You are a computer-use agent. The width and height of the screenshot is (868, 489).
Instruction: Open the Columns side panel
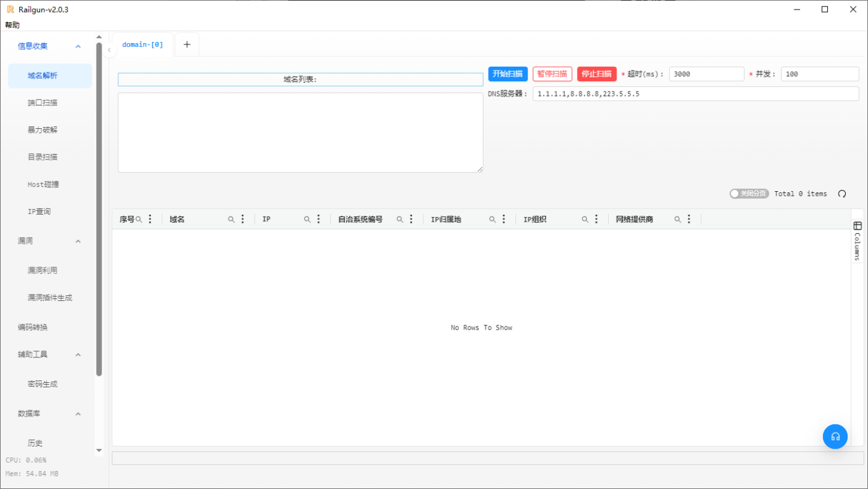(857, 241)
